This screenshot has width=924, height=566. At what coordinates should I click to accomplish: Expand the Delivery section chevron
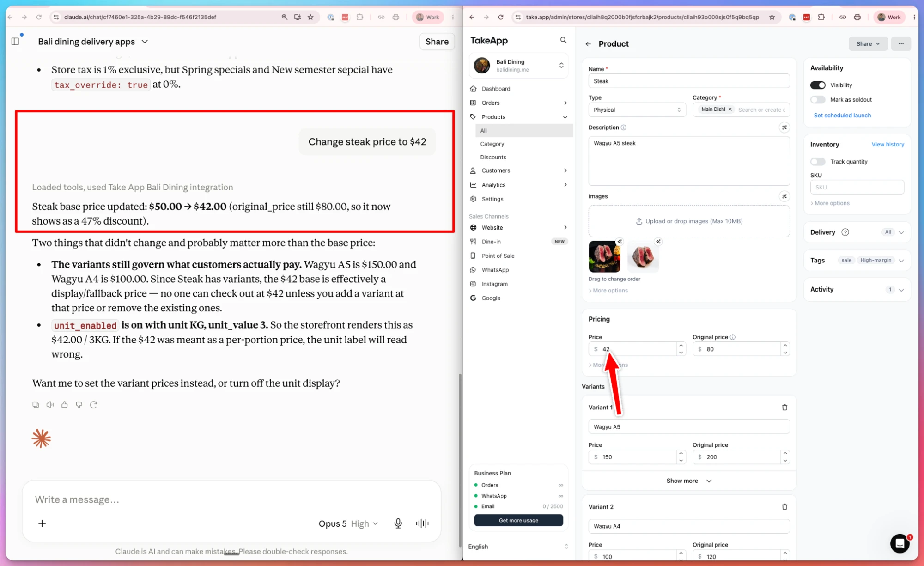[901, 232]
